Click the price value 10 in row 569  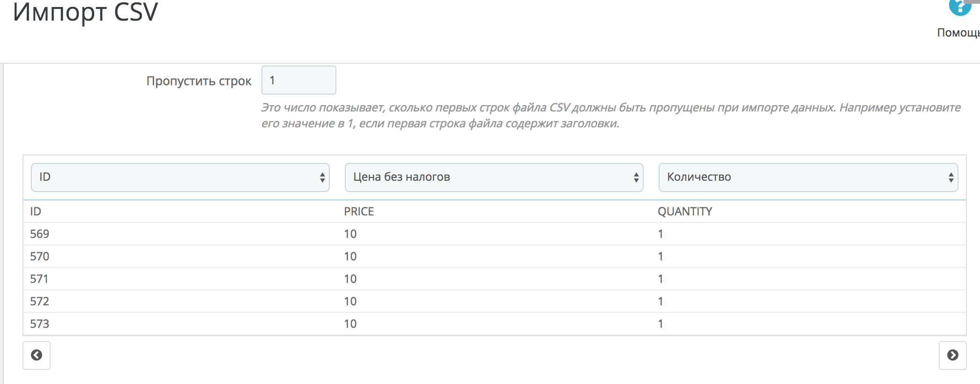(350, 234)
